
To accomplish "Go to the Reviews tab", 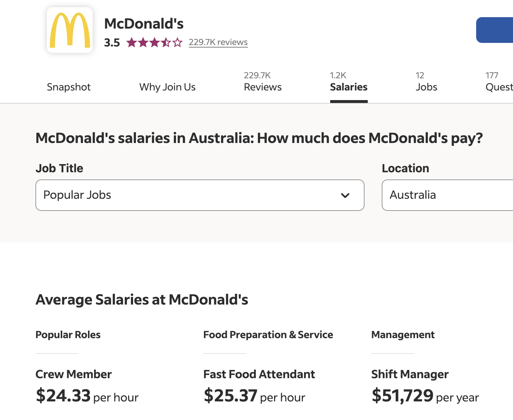I will point(263,83).
